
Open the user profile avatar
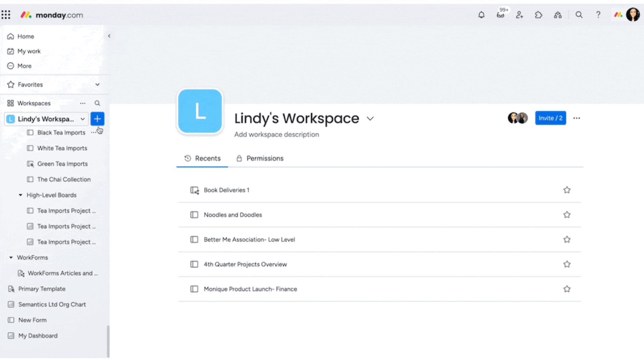(633, 15)
